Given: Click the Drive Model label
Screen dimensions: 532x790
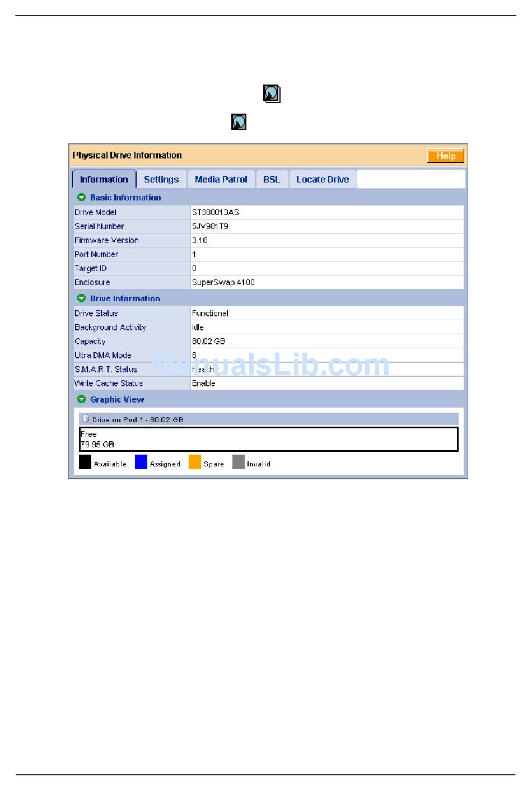Looking at the screenshot, I should click(x=96, y=212).
